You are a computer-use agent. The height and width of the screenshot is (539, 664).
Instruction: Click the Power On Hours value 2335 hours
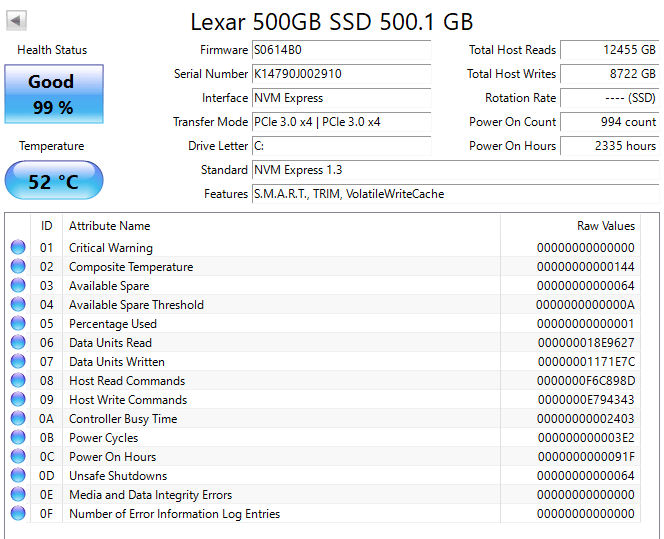tap(610, 146)
